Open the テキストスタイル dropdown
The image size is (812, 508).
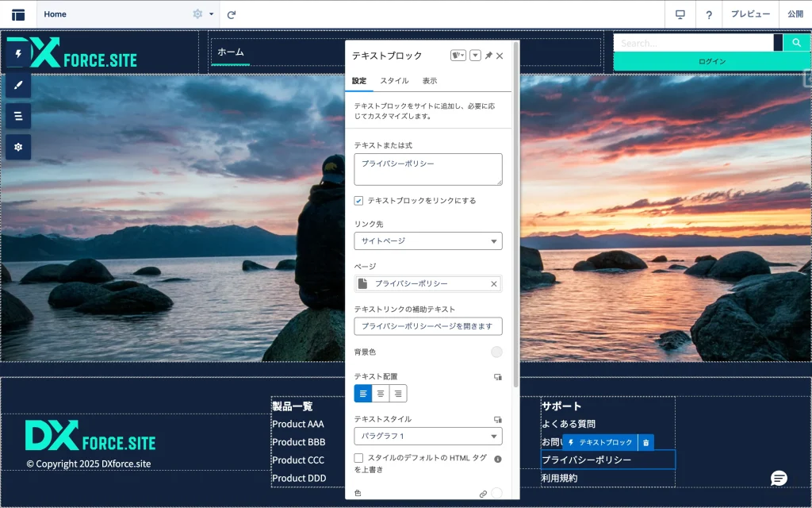coord(427,437)
